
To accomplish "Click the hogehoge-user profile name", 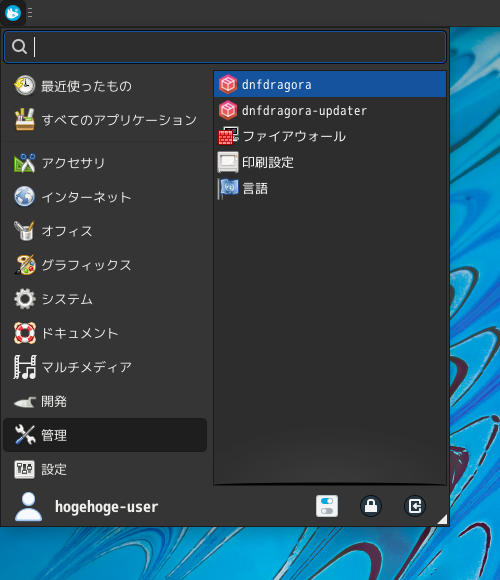I will (x=107, y=507).
